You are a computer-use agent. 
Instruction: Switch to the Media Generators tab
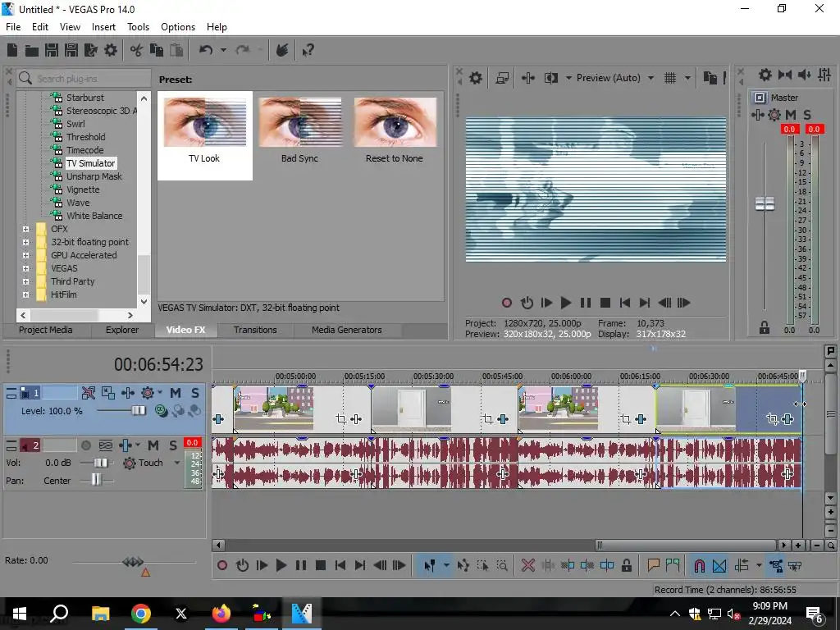tap(347, 330)
